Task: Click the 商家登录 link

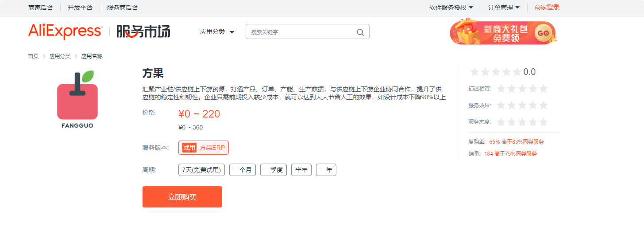Action: click(547, 7)
